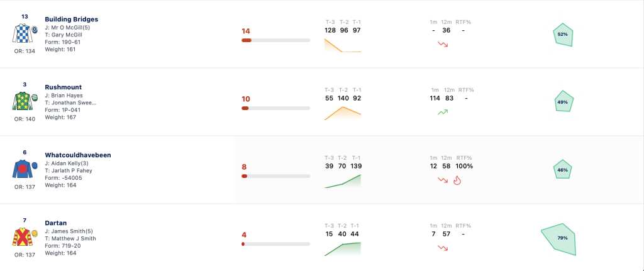Open the Rushmount horse name link
Viewport: 644px width, 271px height.
click(x=64, y=87)
